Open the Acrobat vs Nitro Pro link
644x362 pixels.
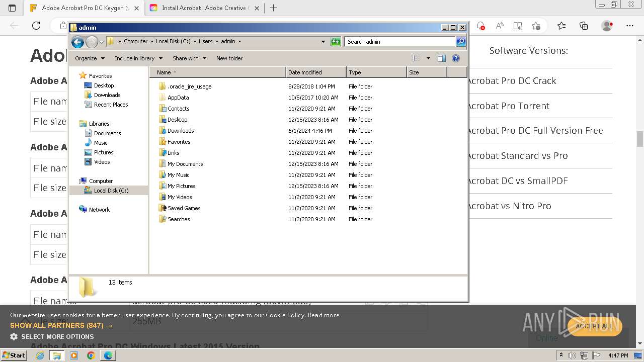click(x=510, y=206)
